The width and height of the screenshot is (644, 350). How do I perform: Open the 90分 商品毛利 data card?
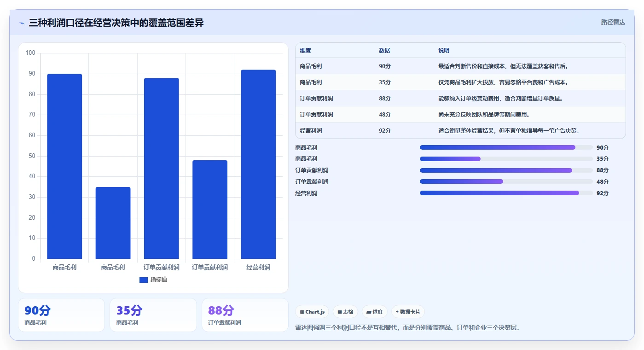pyautogui.click(x=61, y=315)
